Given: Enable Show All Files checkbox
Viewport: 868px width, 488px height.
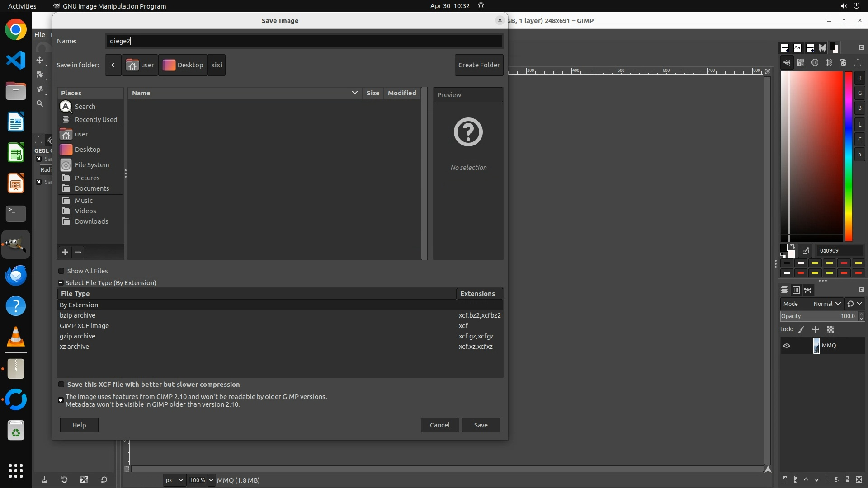Looking at the screenshot, I should (61, 271).
